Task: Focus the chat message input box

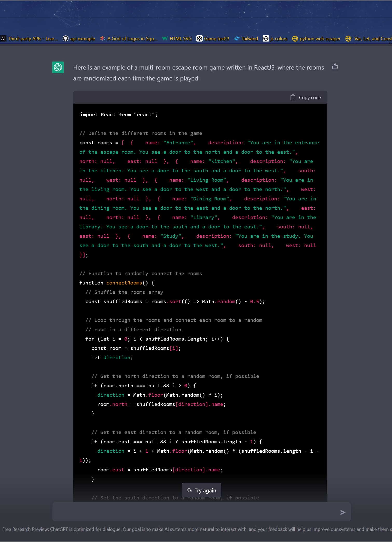Action: pos(195,512)
